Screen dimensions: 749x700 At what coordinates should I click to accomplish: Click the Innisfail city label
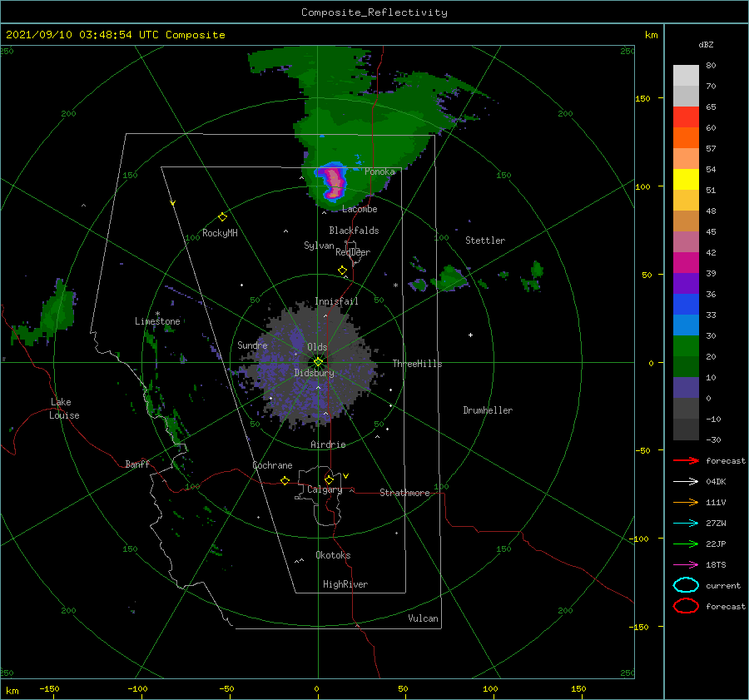336,301
